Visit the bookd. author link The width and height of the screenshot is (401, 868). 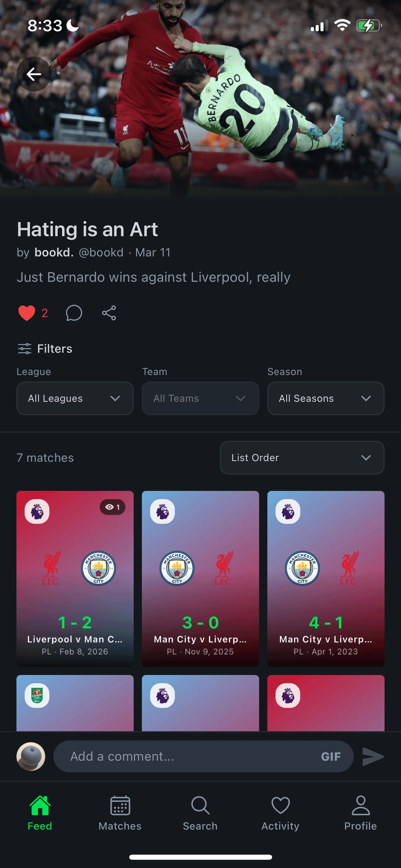tap(54, 253)
